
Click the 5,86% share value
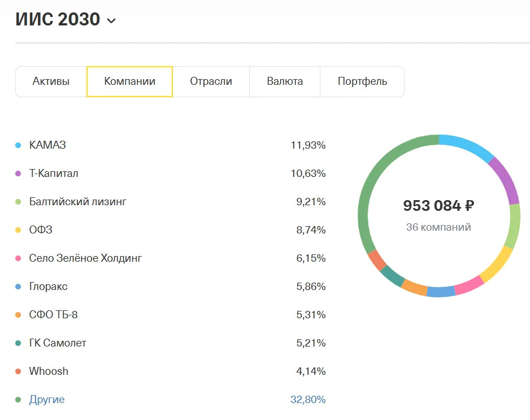point(311,287)
